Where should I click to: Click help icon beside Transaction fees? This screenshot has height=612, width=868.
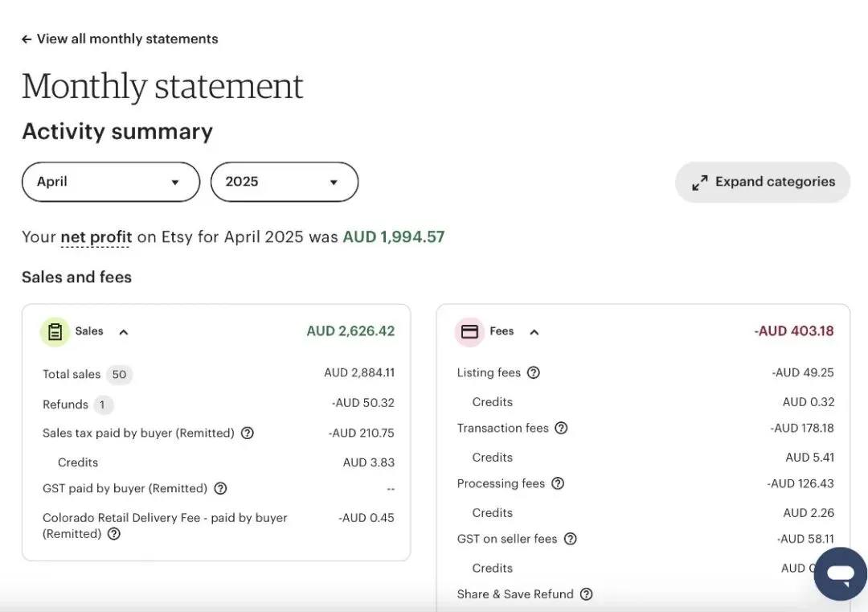tap(561, 429)
